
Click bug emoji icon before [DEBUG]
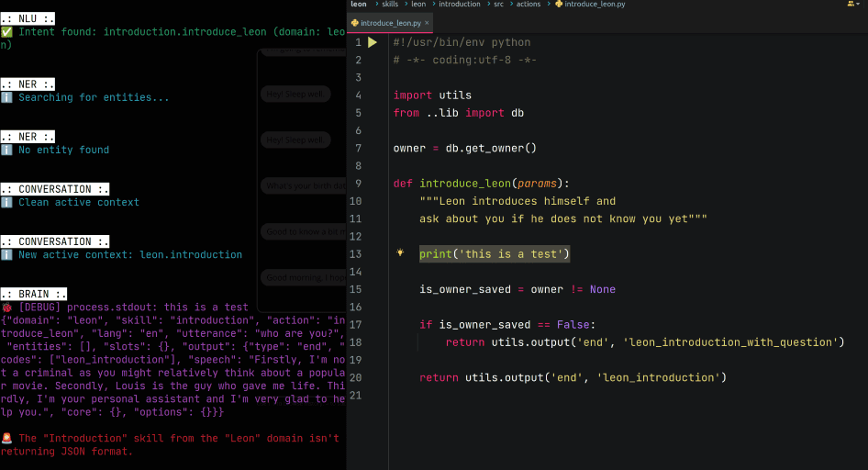point(6,308)
